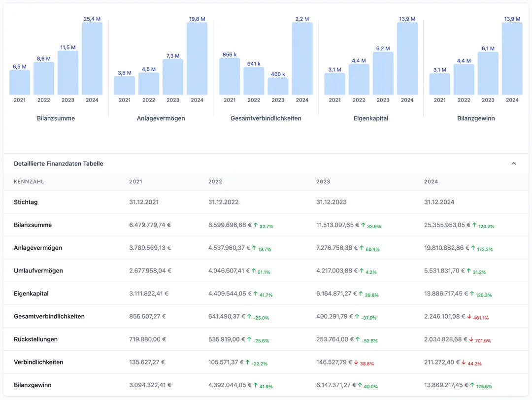The width and height of the screenshot is (532, 400).
Task: Click the Rückstellungen row label
Action: click(36, 339)
